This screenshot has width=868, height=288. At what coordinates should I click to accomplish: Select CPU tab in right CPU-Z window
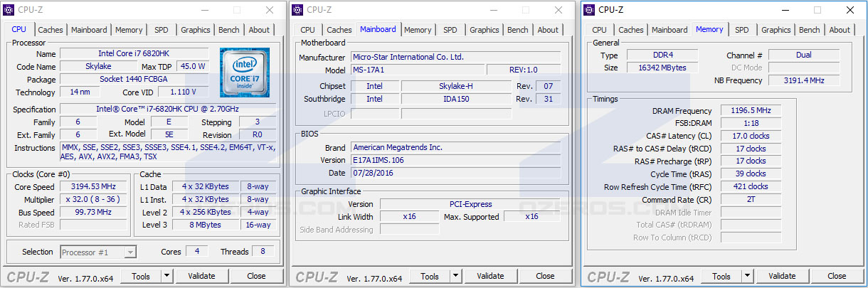pos(599,30)
